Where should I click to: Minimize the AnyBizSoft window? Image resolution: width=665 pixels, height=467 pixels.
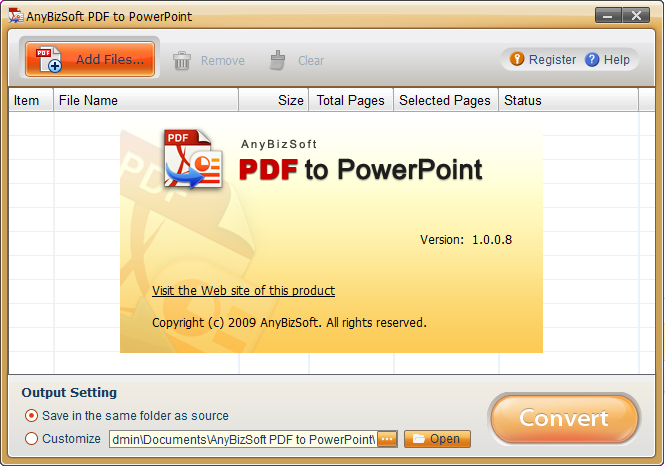[x=608, y=16]
